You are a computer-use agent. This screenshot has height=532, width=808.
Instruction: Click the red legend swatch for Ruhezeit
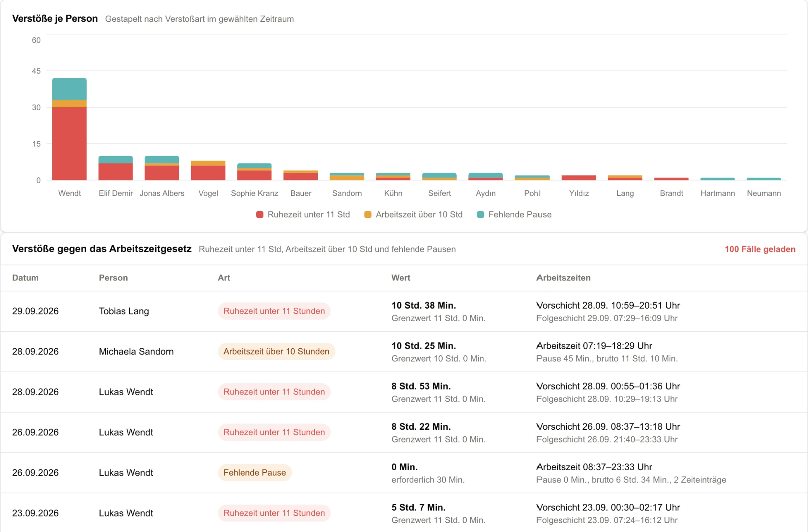(x=260, y=214)
